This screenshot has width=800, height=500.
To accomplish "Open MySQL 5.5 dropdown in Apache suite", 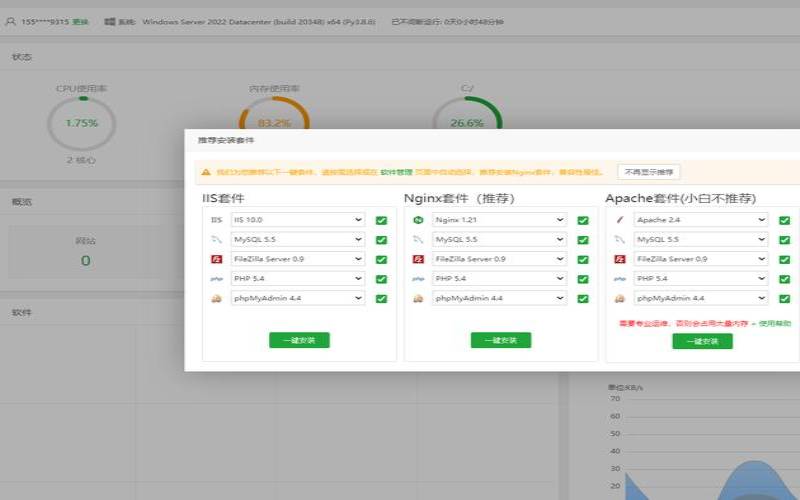I will (701, 239).
